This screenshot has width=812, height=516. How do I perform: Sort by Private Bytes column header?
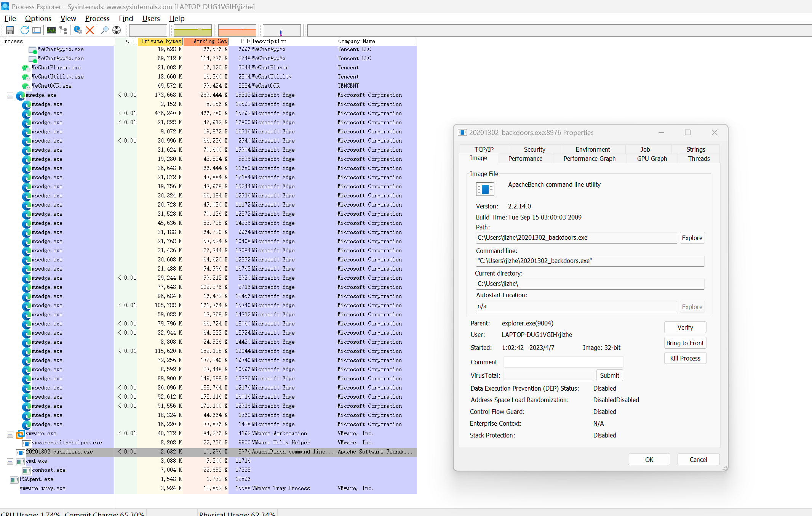160,41
